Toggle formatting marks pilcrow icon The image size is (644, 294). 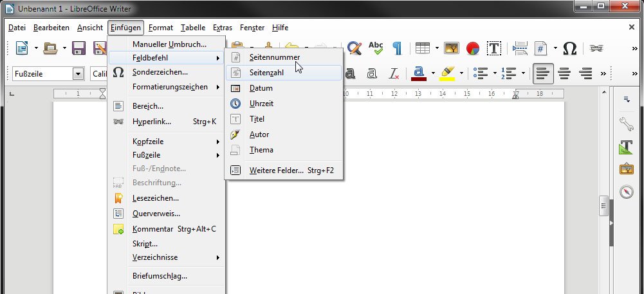coord(397,48)
